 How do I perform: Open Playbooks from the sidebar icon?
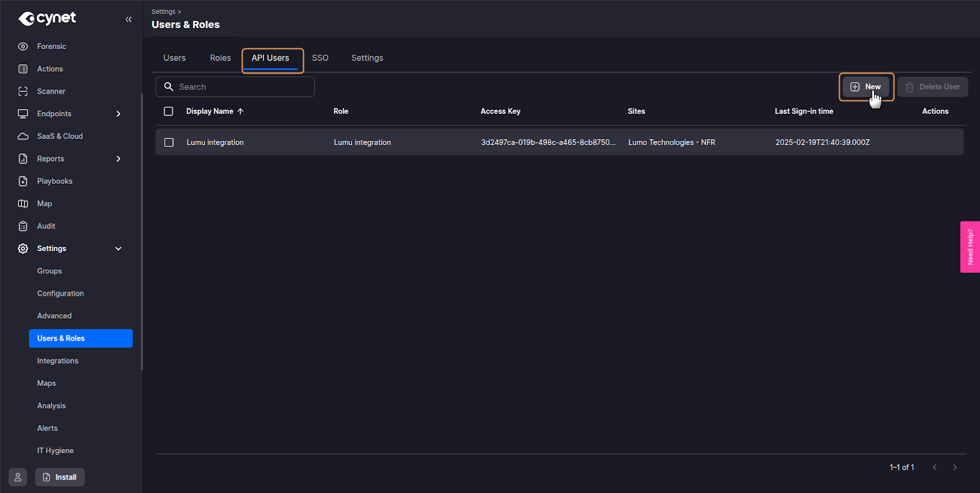(23, 181)
